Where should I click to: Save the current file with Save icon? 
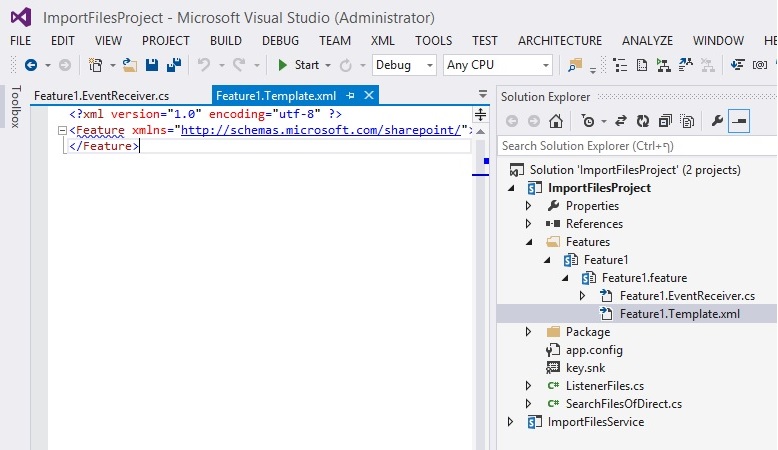coord(152,65)
